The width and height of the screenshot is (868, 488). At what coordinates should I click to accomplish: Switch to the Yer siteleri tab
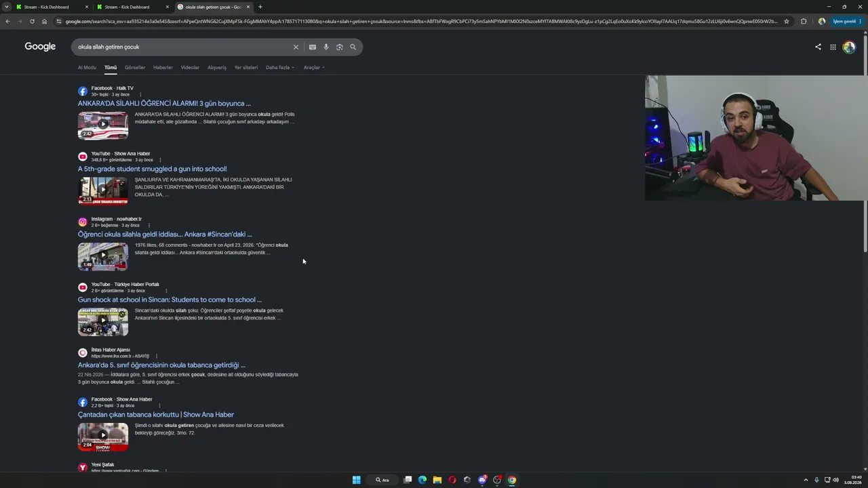pos(246,68)
